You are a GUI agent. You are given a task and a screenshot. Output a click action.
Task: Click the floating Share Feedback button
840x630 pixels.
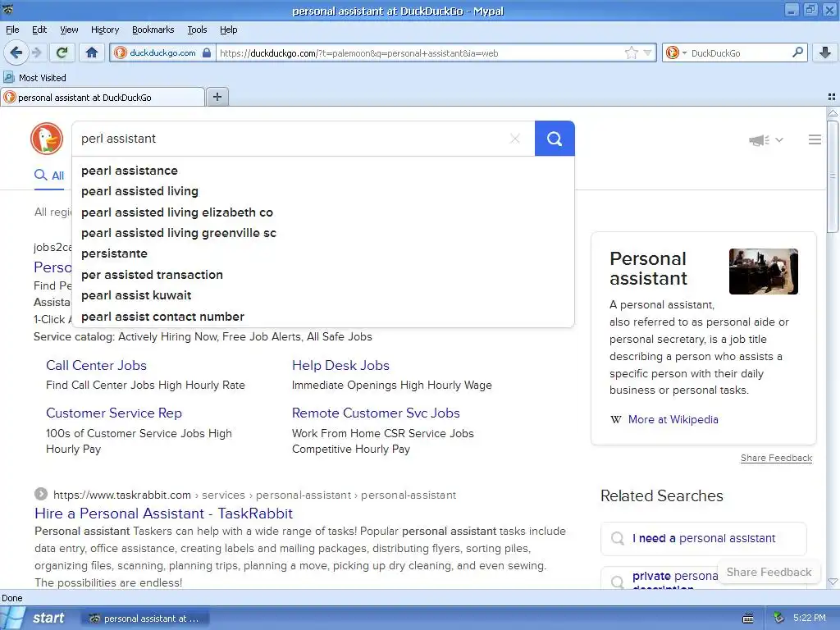769,572
